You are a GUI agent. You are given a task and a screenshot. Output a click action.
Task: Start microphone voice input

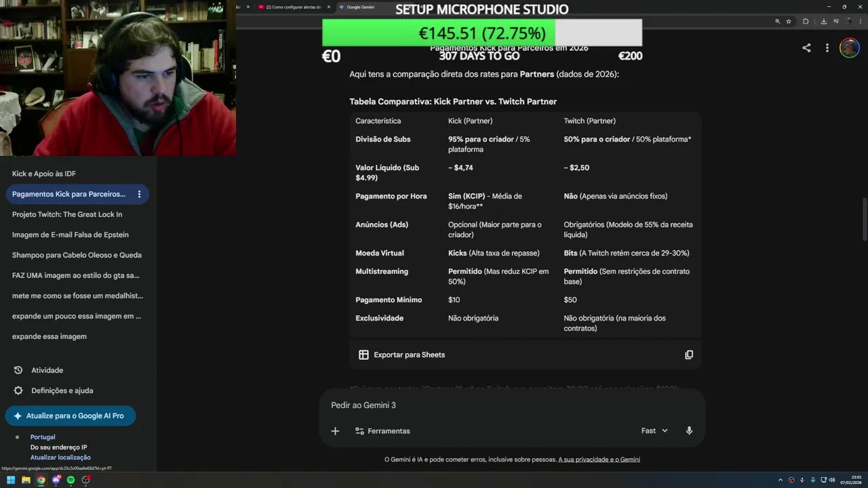(x=689, y=431)
